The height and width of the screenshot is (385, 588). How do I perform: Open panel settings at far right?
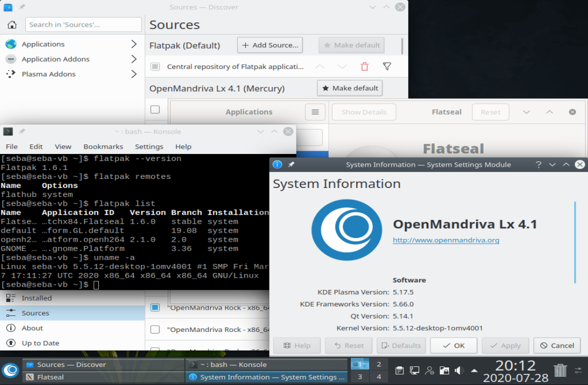click(578, 370)
